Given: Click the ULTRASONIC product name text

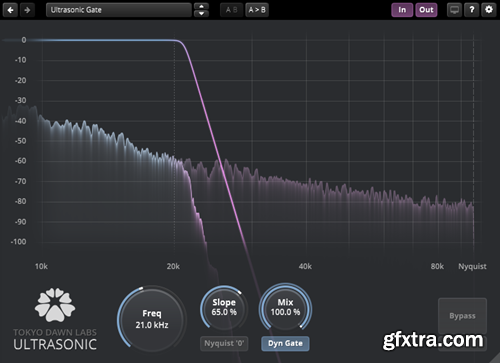Looking at the screenshot, I should 55,344.
